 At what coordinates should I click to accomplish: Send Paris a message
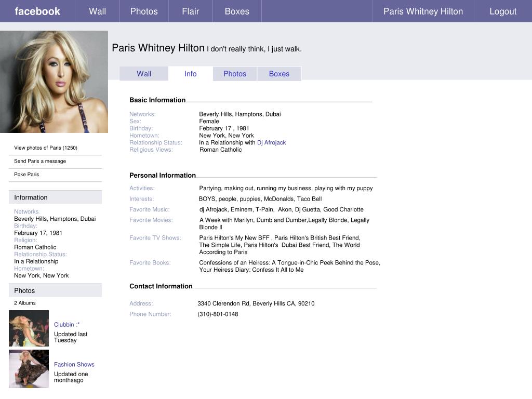click(x=40, y=161)
